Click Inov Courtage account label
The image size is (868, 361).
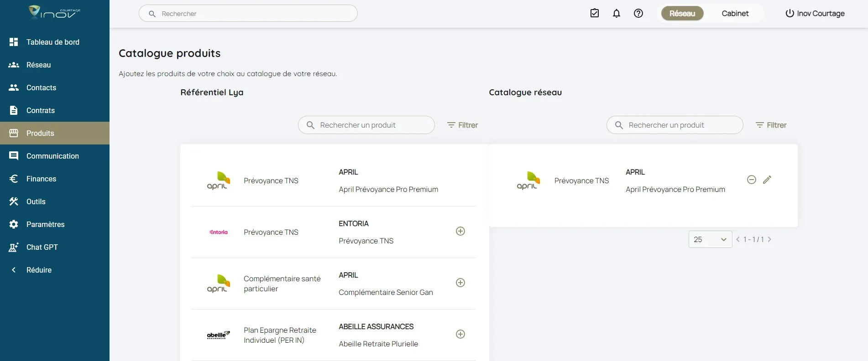pyautogui.click(x=821, y=13)
